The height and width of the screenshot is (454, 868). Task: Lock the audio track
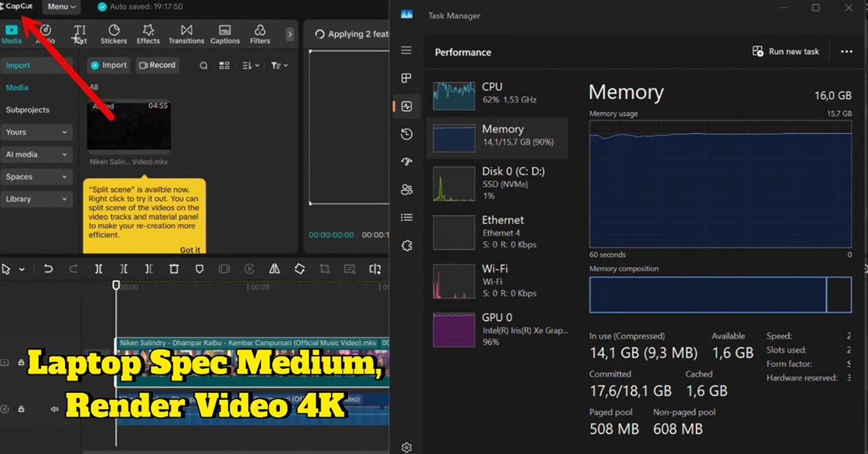[21, 409]
